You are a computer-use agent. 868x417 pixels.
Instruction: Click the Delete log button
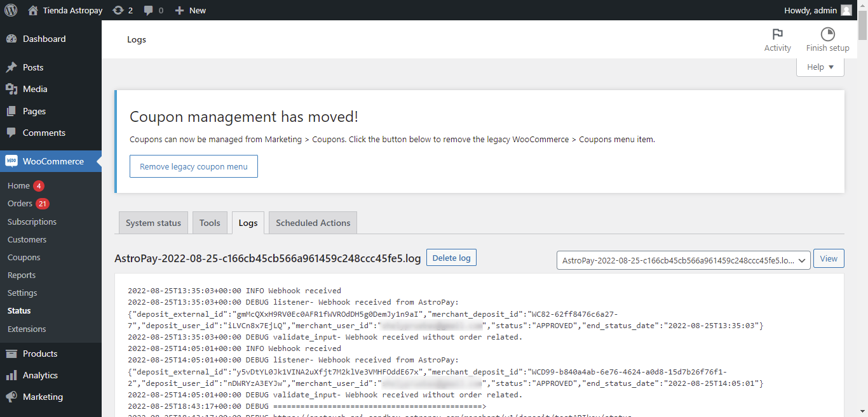(451, 258)
